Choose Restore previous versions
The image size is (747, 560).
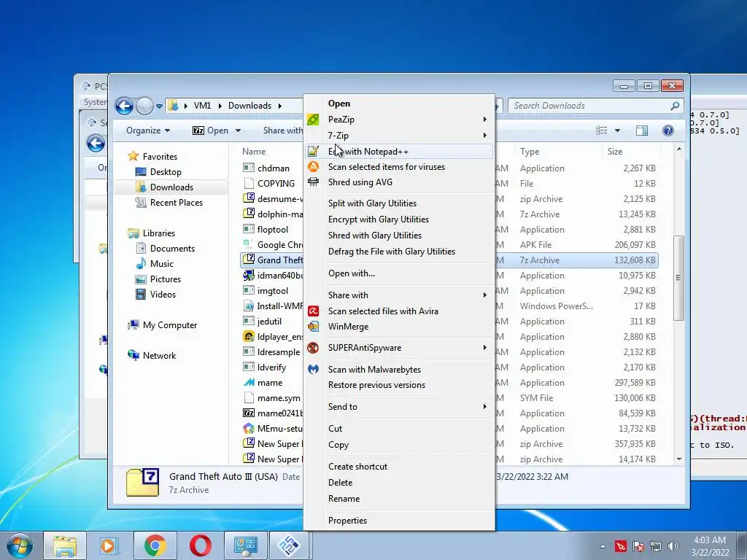376,385
